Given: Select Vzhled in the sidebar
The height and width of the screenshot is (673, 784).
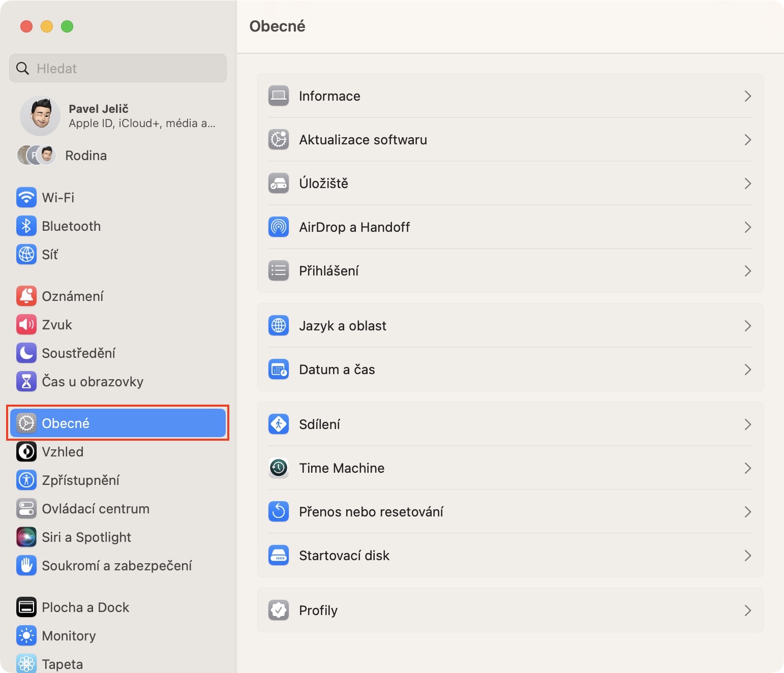Looking at the screenshot, I should pyautogui.click(x=63, y=452).
